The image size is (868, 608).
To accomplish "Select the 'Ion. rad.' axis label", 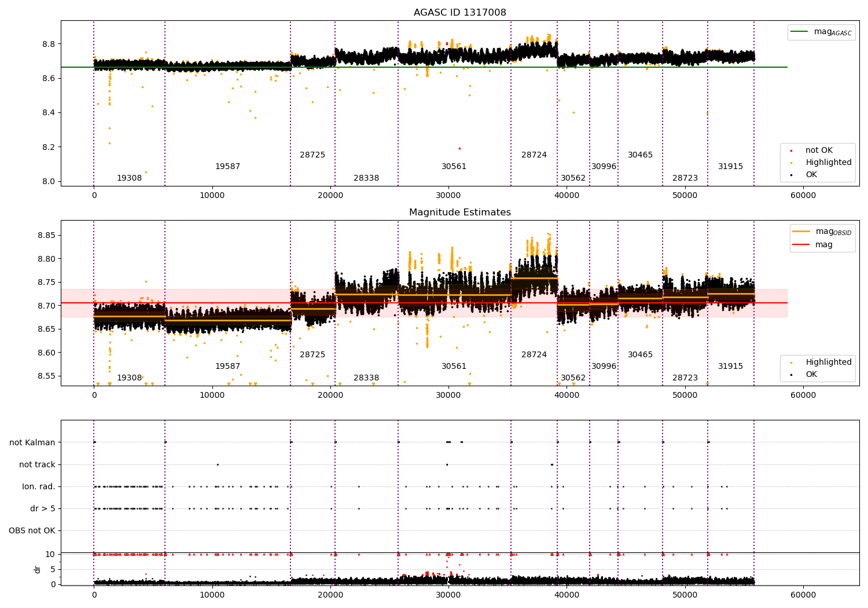I will 39,487.
